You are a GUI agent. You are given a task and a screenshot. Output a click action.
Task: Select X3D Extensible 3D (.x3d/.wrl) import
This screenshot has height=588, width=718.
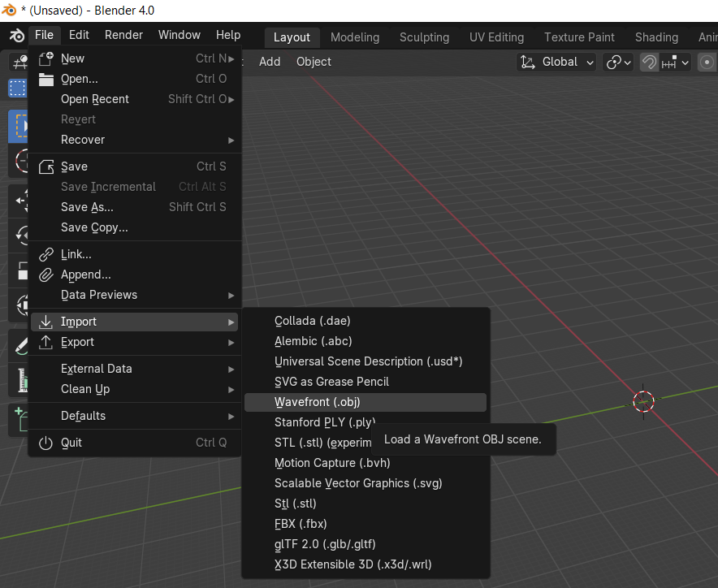click(x=365, y=564)
